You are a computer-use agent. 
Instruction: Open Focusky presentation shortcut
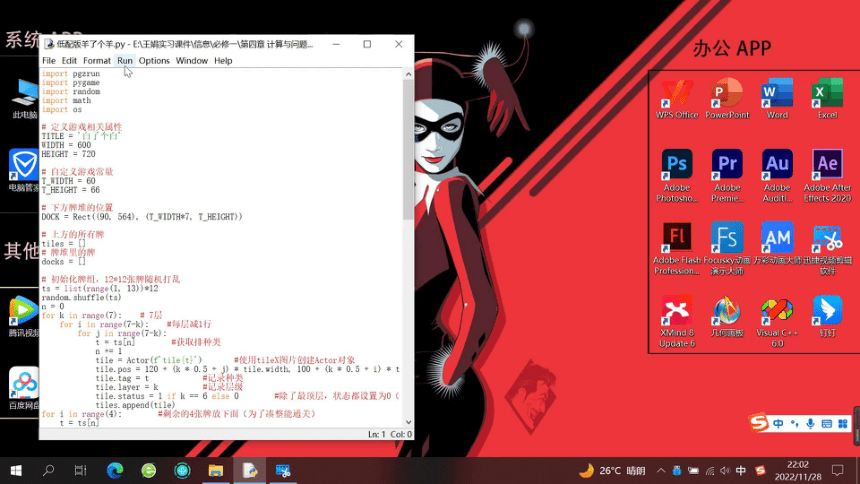(x=727, y=248)
